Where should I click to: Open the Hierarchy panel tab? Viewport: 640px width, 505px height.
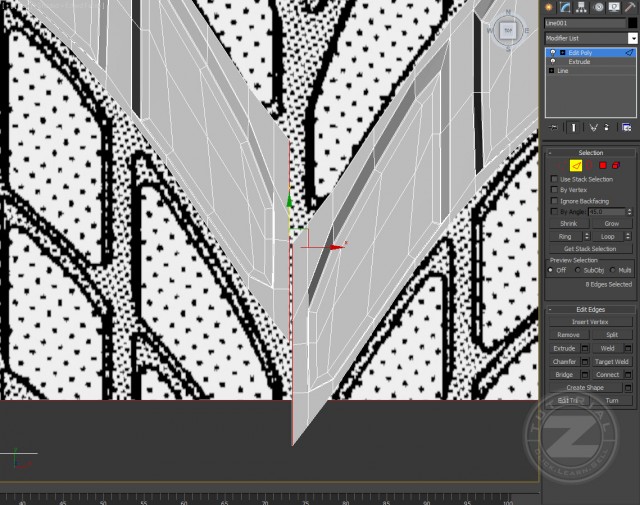click(x=581, y=7)
